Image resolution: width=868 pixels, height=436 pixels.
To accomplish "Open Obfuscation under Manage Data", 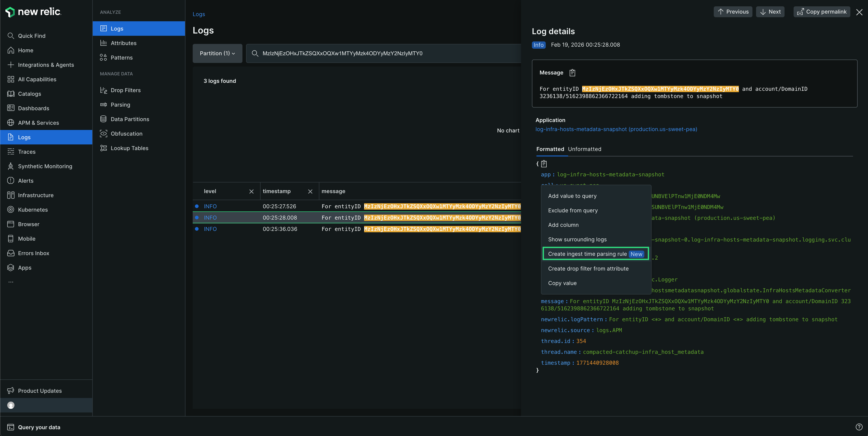I will [126, 134].
